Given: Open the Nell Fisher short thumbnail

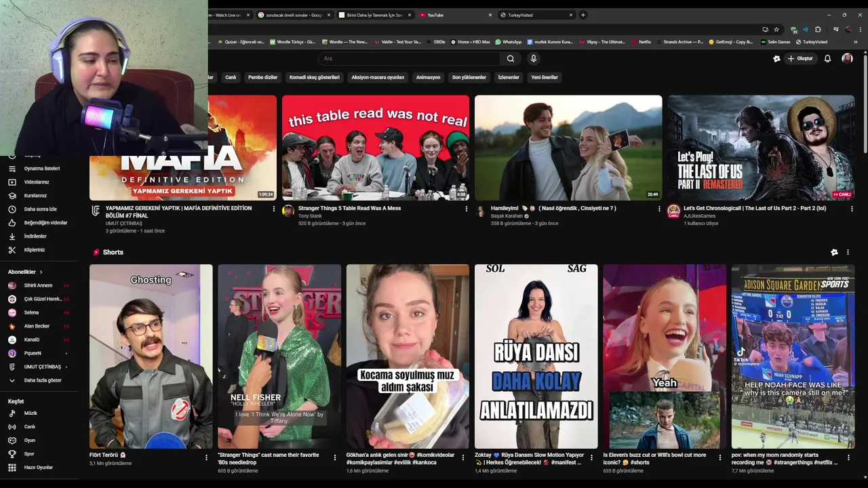Looking at the screenshot, I should pos(279,357).
